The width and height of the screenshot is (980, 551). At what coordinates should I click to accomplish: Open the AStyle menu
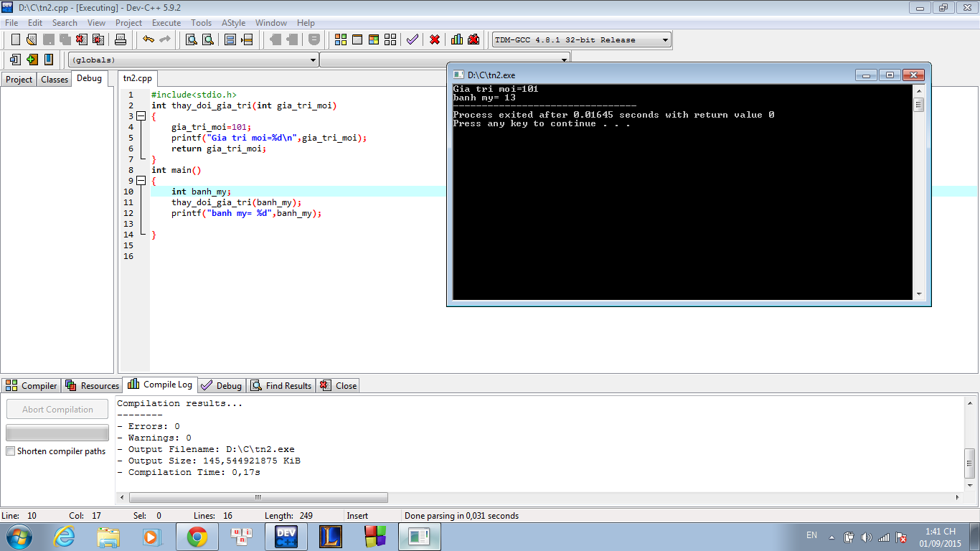pyautogui.click(x=233, y=23)
